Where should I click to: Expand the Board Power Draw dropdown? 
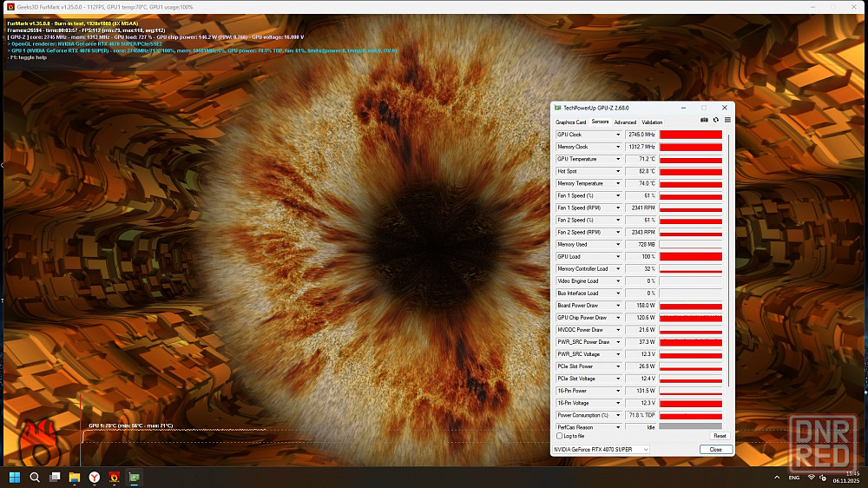click(618, 306)
